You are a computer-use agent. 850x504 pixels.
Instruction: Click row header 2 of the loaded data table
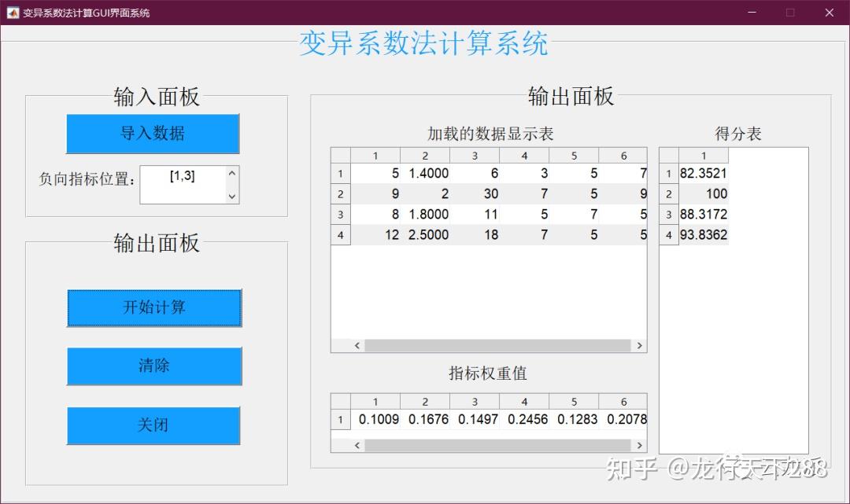(340, 193)
